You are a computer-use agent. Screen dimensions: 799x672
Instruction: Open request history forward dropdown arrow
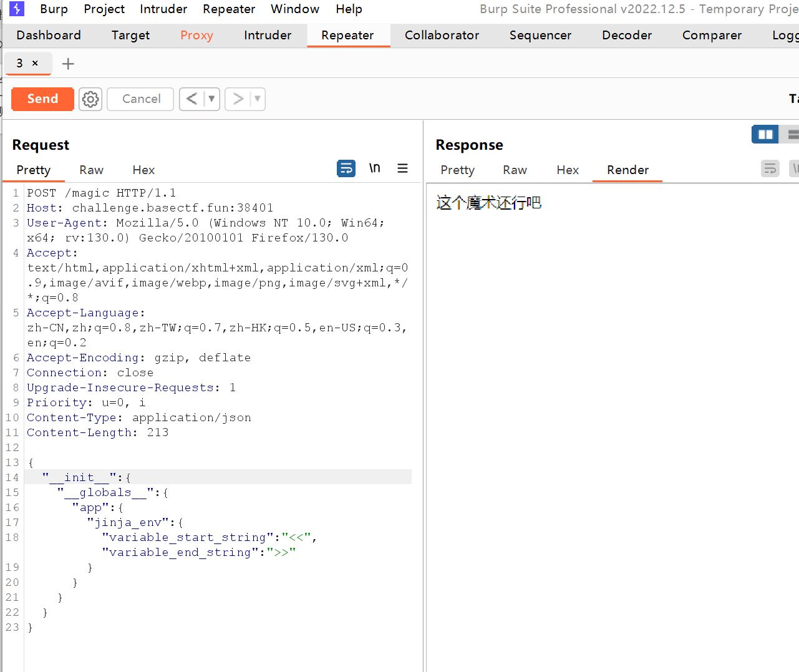click(x=258, y=99)
